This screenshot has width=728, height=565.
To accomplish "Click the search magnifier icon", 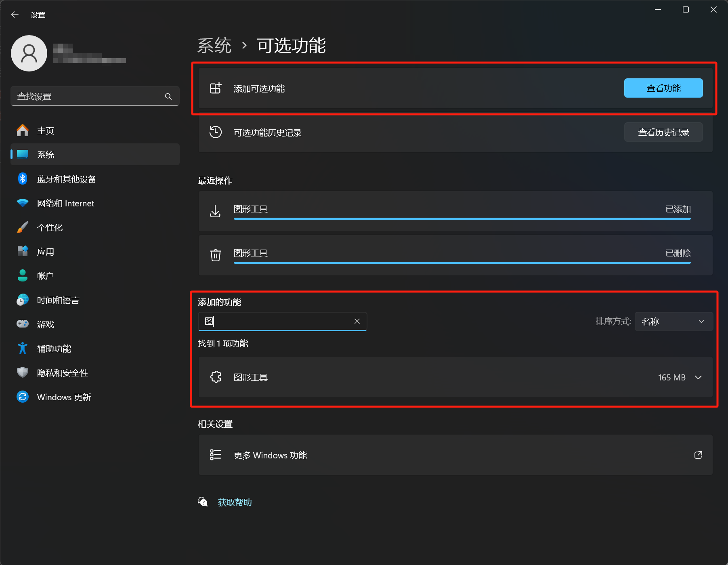I will pos(168,97).
